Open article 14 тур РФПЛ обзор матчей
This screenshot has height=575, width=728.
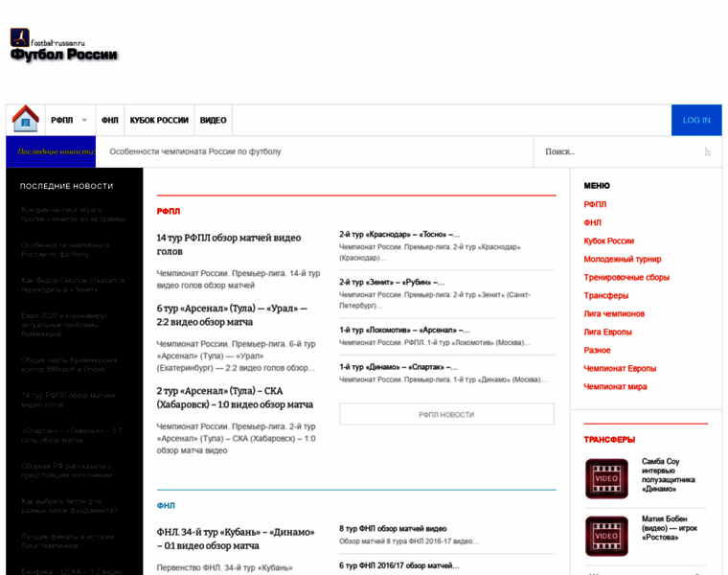(229, 244)
